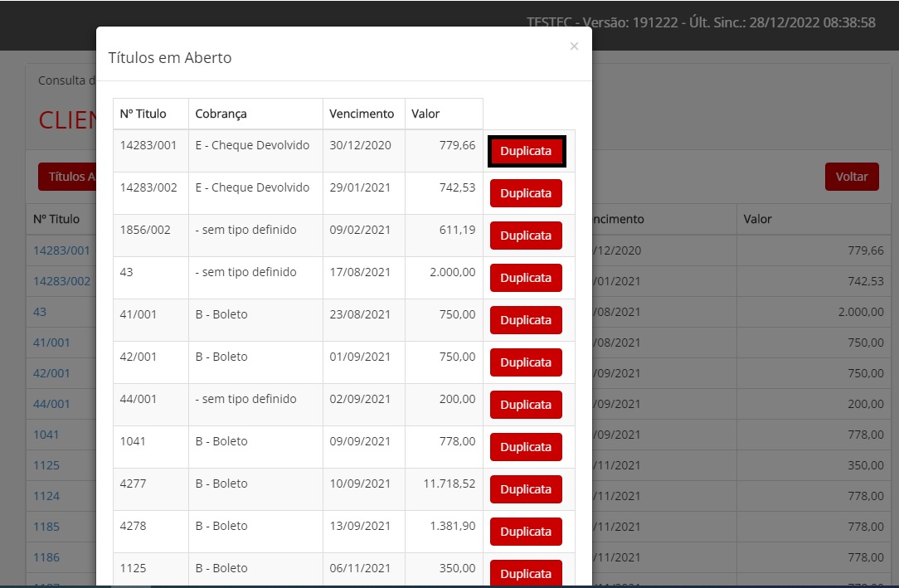Screen dimensions: 899x588
Task: Click the partially hidden Títulos button
Action: click(x=67, y=177)
